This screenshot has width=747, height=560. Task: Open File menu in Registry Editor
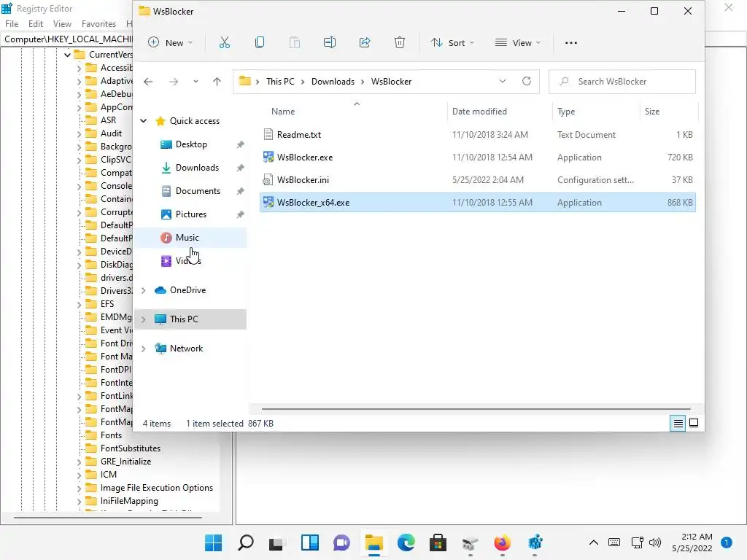12,24
